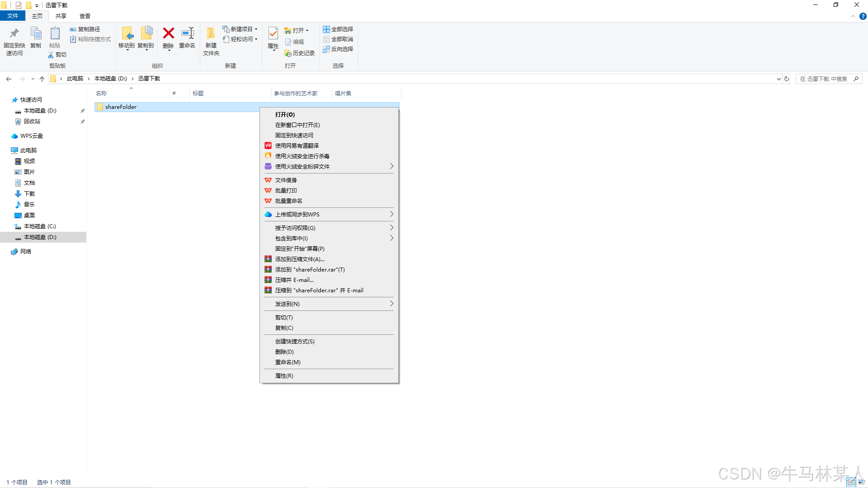
Task: Click the Rename icon in ribbon
Action: point(187,33)
